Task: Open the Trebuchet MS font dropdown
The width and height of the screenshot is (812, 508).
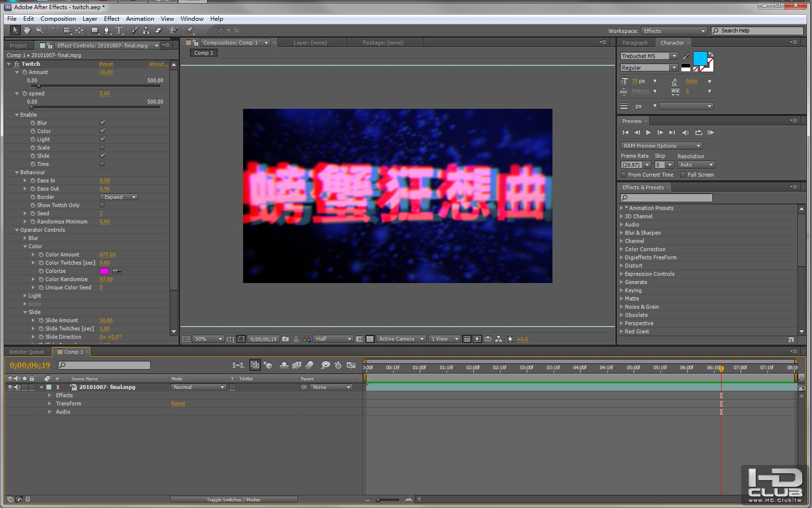Action: coord(649,56)
